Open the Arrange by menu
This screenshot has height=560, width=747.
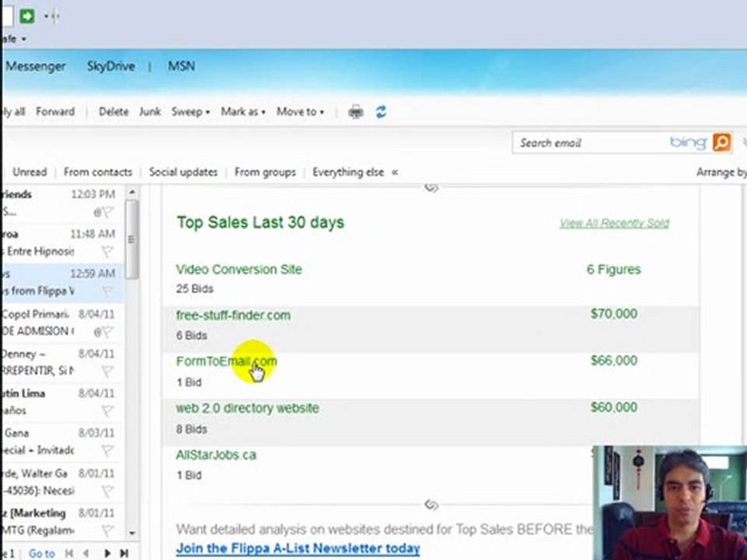[x=721, y=173]
